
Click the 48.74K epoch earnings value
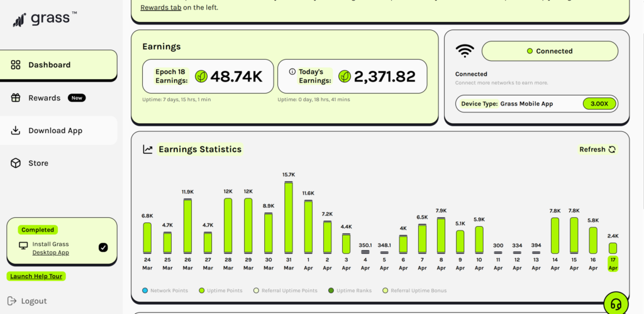(236, 76)
